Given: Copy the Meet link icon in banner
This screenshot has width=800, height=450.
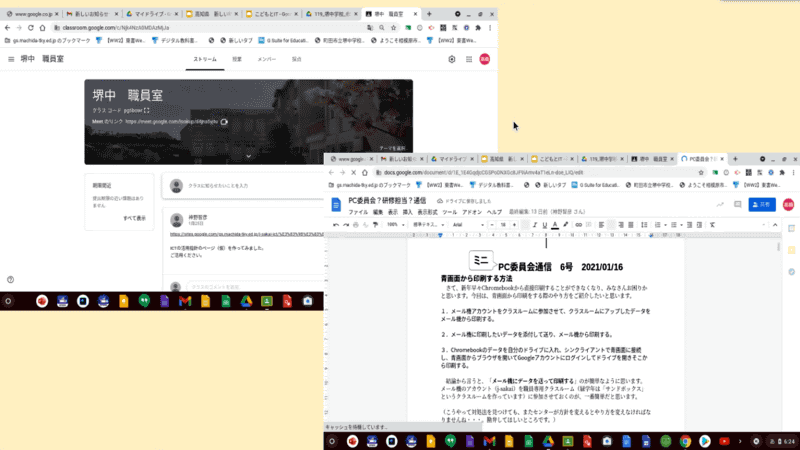Looking at the screenshot, I should (x=224, y=122).
